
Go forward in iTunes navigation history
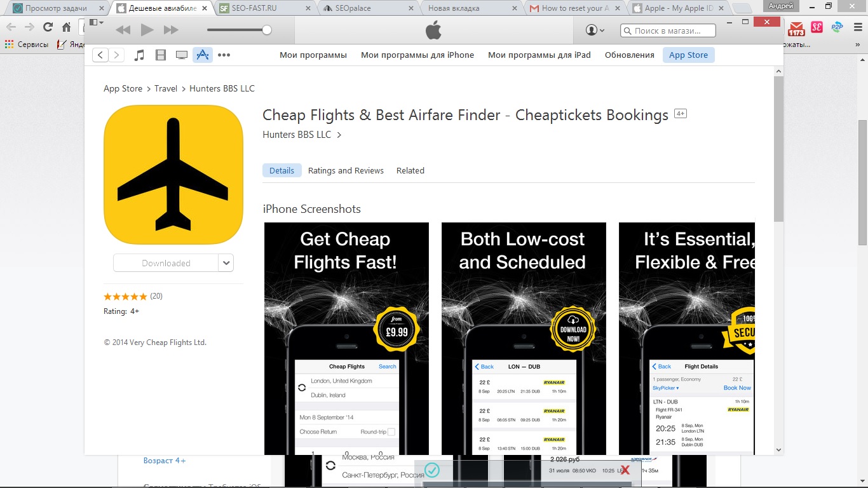(x=116, y=55)
